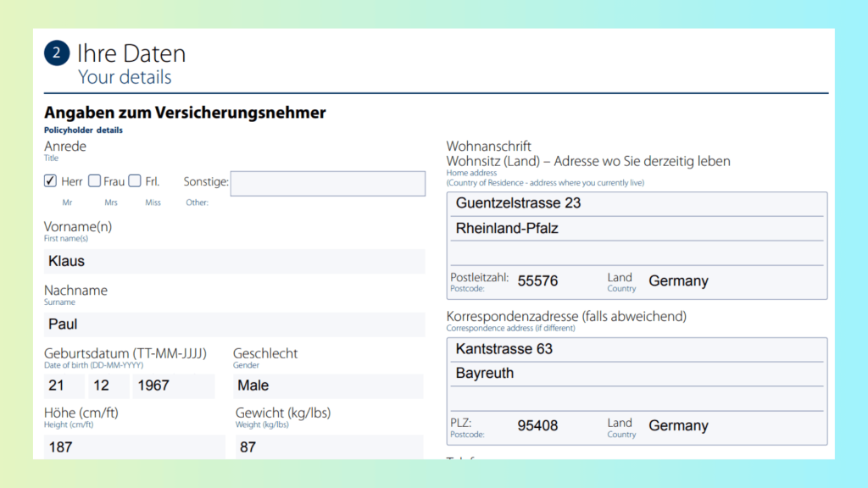Click the Höhe field showing 187
Image resolution: width=868 pixels, height=488 pixels.
coord(134,446)
